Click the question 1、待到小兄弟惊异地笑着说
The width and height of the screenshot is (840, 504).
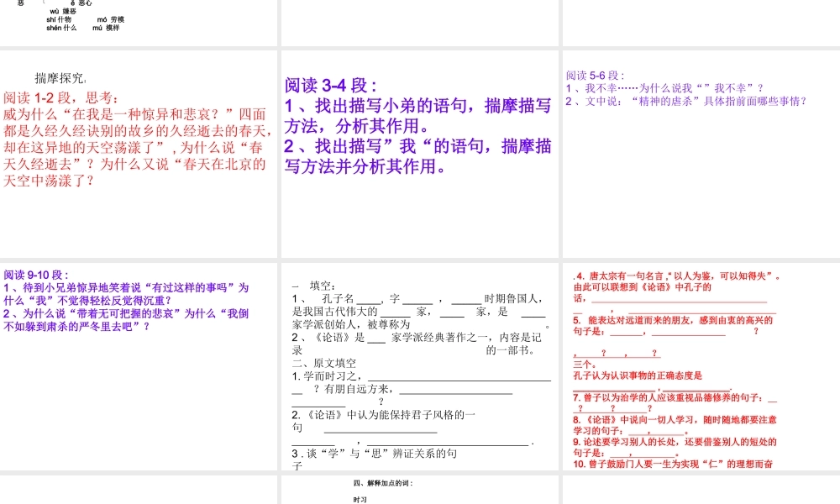click(127, 287)
